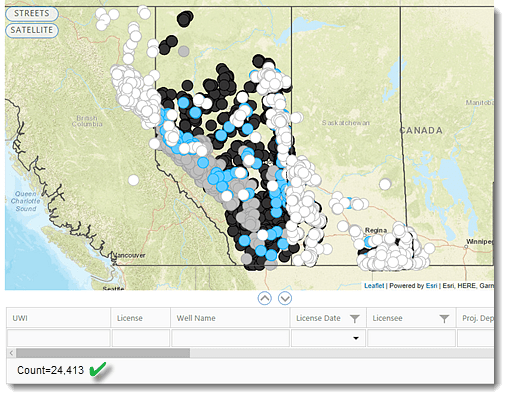The height and width of the screenshot is (399, 509).
Task: Click the horizontal scrollbar thumb
Action: [103, 353]
